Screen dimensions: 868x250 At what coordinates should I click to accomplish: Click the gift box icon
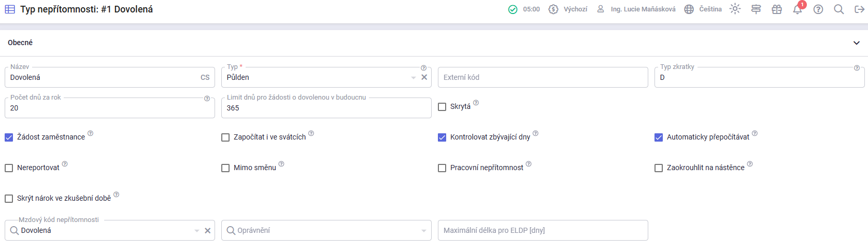(x=776, y=9)
